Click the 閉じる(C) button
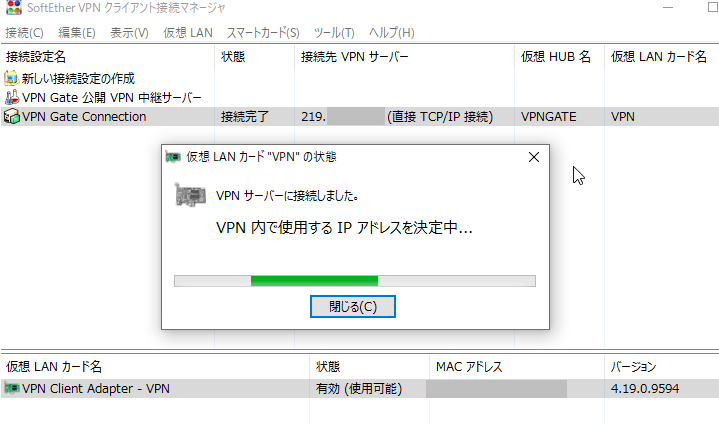This screenshot has height=424, width=719. pos(353,306)
